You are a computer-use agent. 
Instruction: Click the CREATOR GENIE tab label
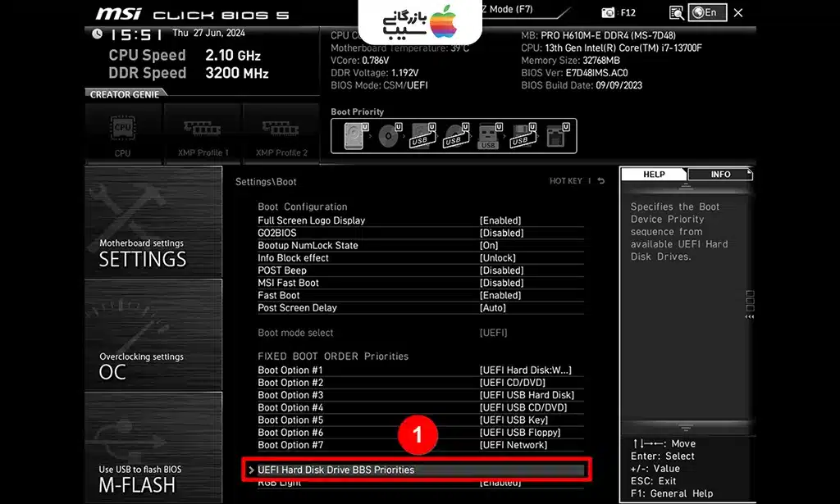pyautogui.click(x=125, y=94)
